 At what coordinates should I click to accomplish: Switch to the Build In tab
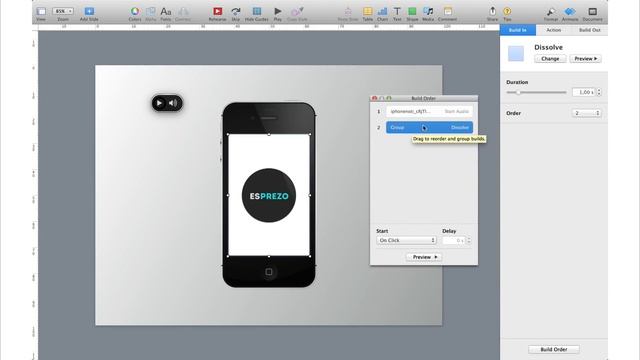(x=518, y=30)
